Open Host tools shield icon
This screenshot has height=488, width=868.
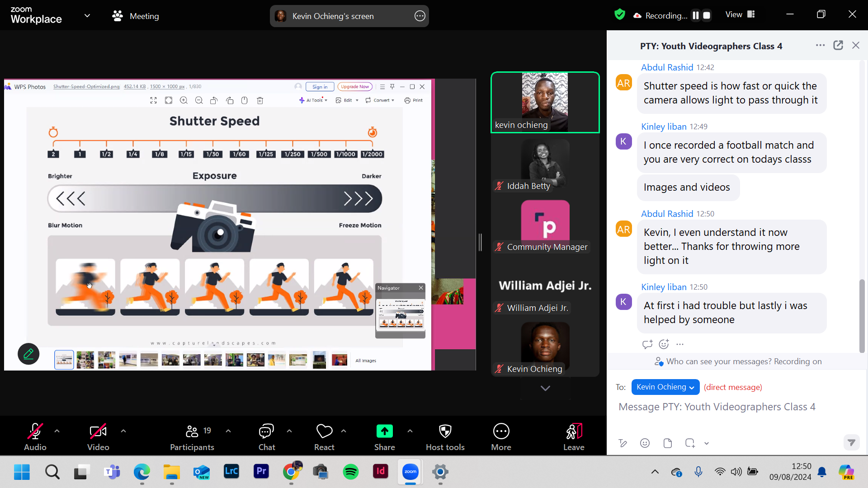pos(445,436)
